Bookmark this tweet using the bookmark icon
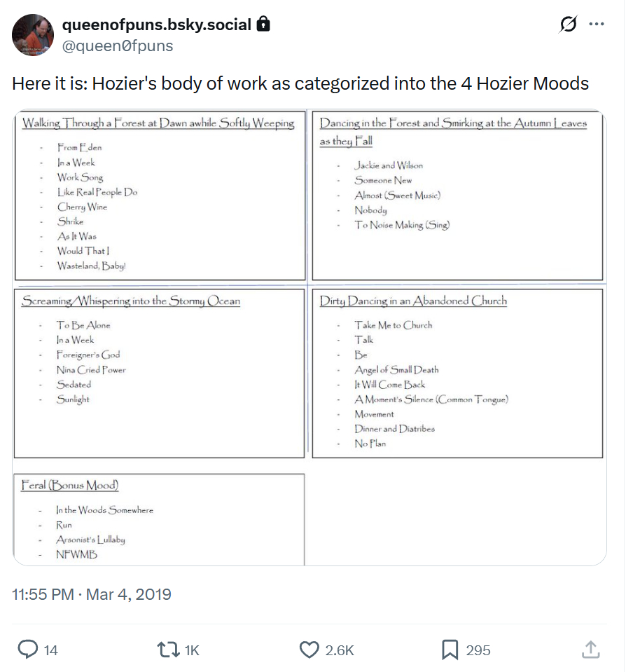Screen dimensions: 640x672 pyautogui.click(x=450, y=650)
